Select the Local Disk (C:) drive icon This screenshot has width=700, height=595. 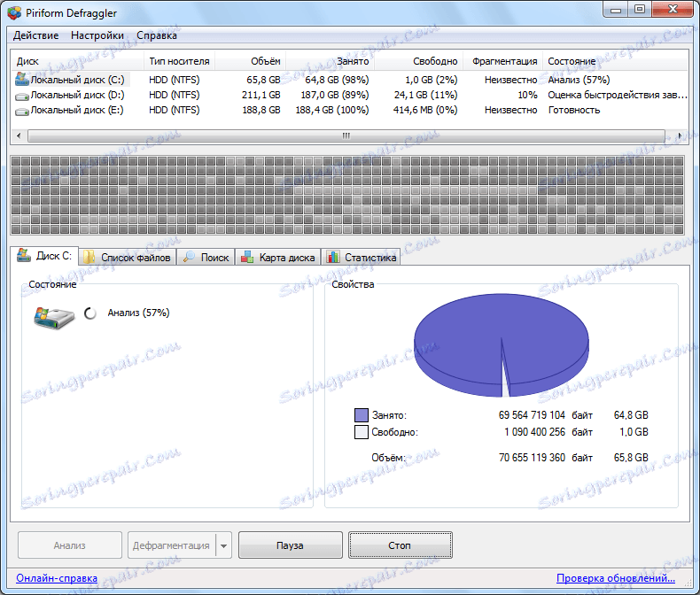click(22, 80)
